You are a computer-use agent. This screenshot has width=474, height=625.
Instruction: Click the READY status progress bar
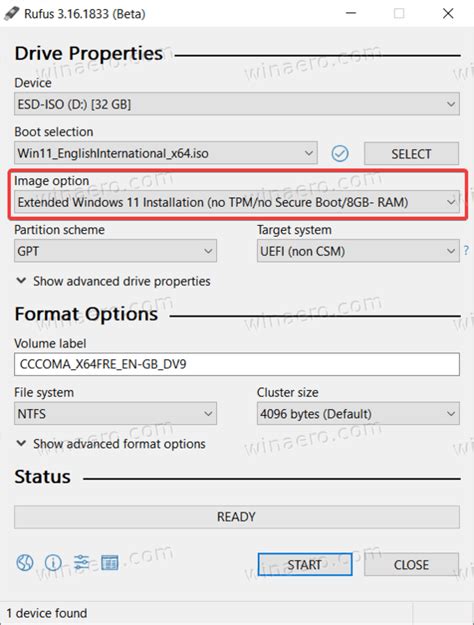(237, 517)
